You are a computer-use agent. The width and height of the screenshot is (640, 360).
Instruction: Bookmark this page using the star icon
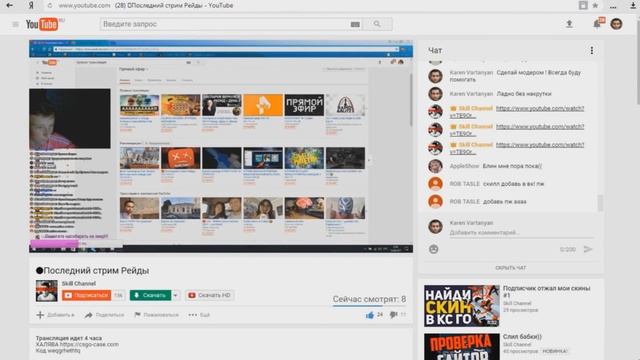click(x=595, y=5)
